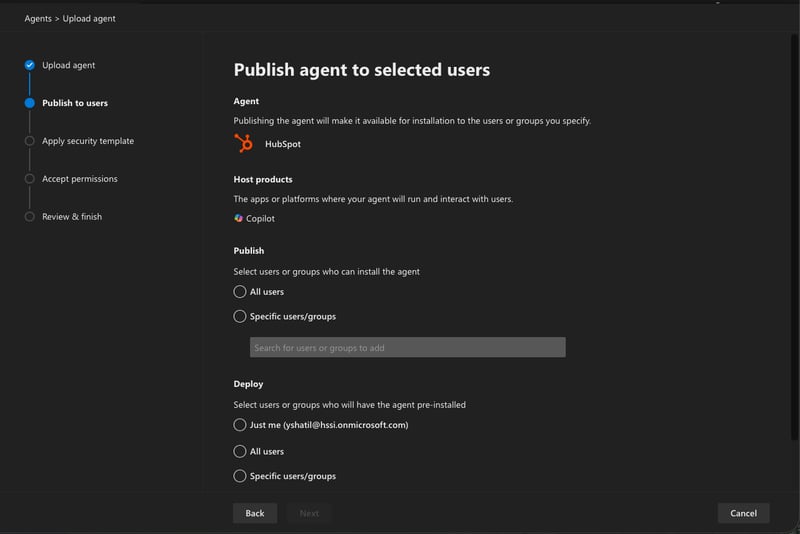Click the Copilot host product label
This screenshot has width=800, height=534.
260,218
